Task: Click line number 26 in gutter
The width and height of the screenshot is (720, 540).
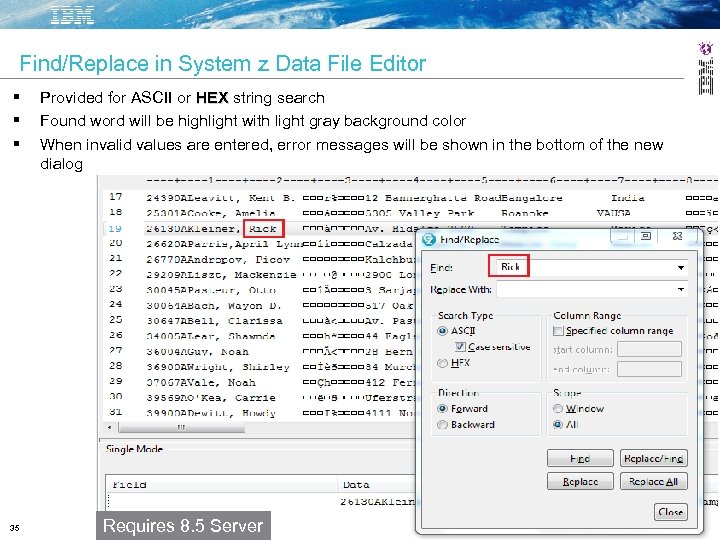Action: pos(115,335)
